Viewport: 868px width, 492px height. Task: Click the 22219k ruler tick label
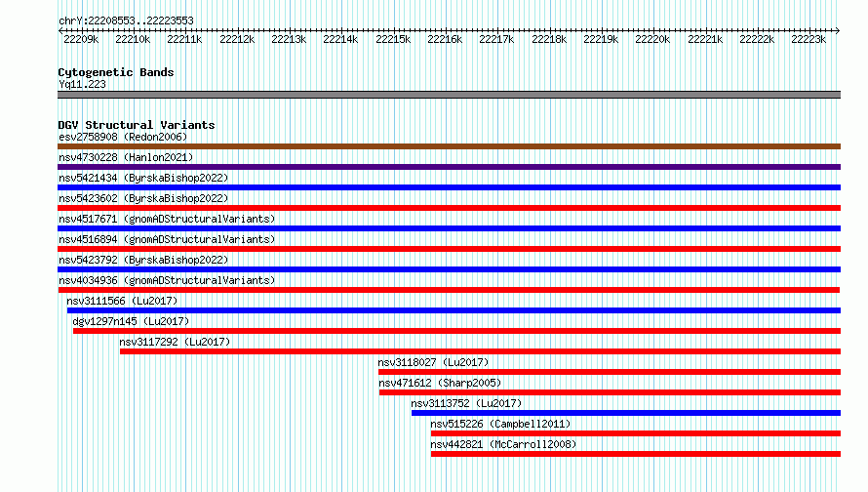click(601, 39)
